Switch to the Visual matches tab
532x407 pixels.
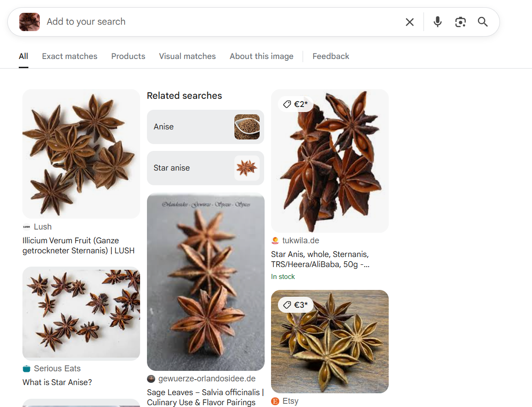tap(187, 56)
